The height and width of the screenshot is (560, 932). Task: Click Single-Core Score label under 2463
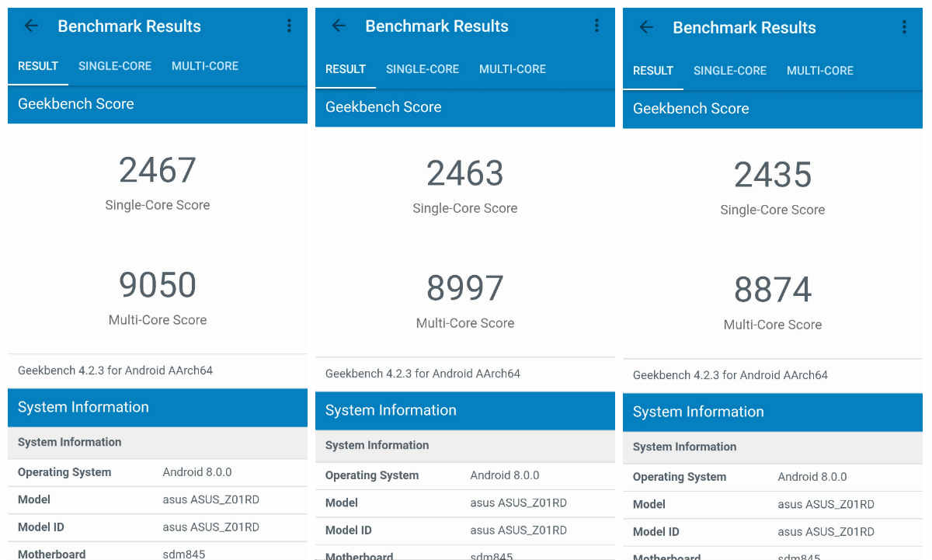[465, 208]
